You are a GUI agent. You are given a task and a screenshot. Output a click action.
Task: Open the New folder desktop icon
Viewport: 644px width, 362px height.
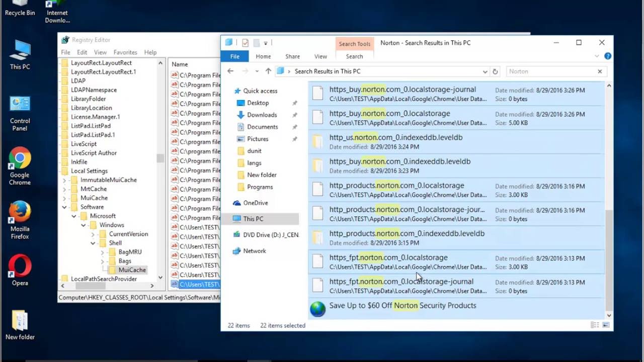point(20,325)
